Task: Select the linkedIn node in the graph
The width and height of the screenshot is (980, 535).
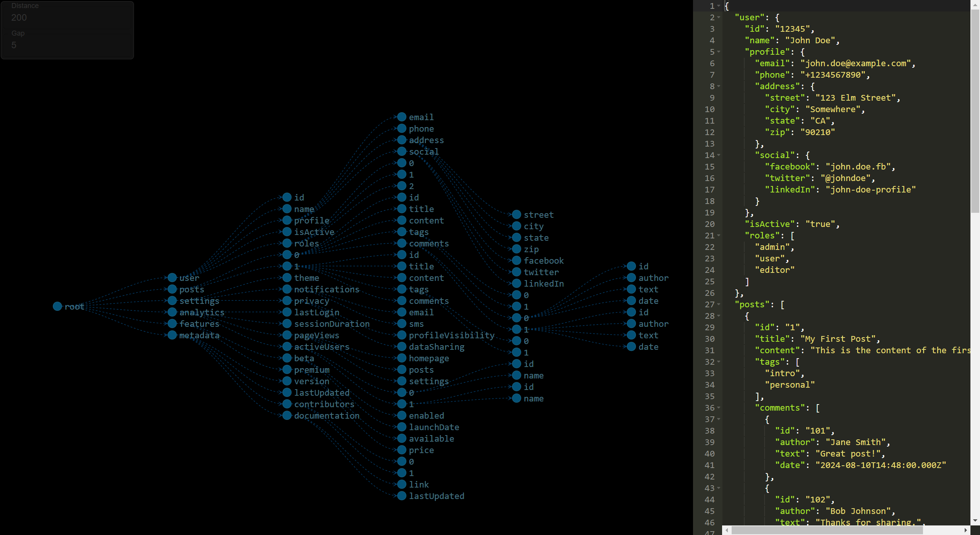Action: 516,284
